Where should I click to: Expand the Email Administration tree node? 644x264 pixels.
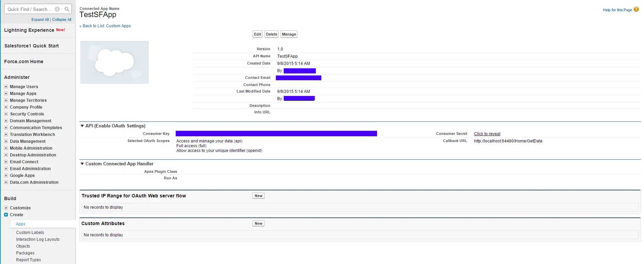[6, 169]
